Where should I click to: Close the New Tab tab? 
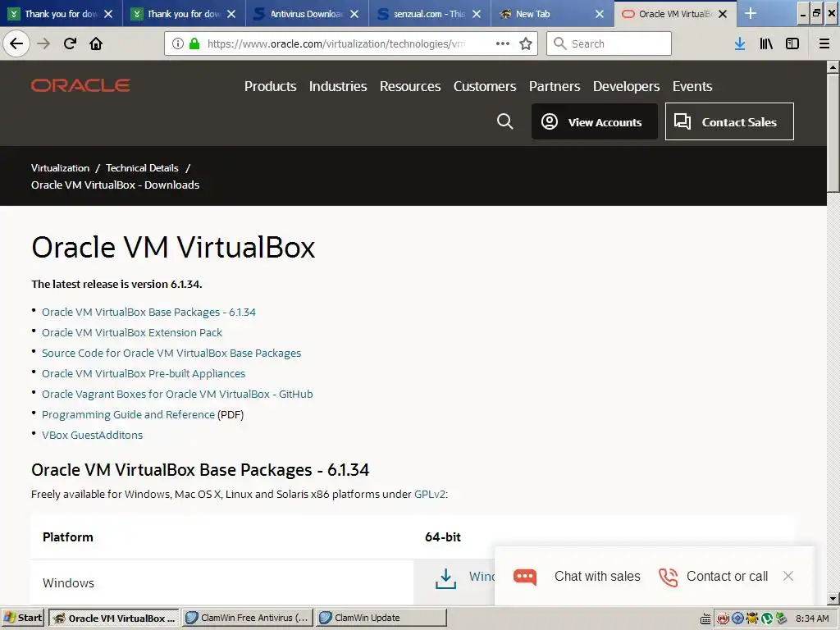(x=600, y=14)
